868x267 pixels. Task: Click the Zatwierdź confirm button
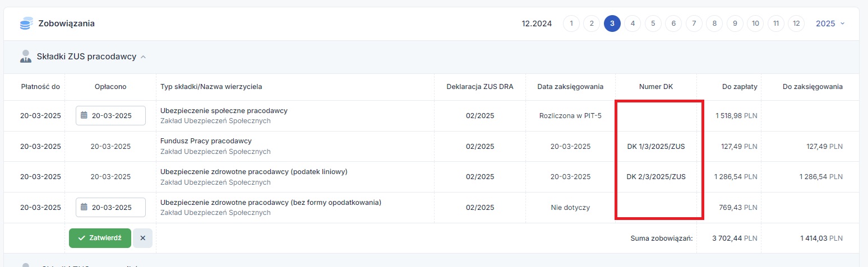(x=100, y=238)
